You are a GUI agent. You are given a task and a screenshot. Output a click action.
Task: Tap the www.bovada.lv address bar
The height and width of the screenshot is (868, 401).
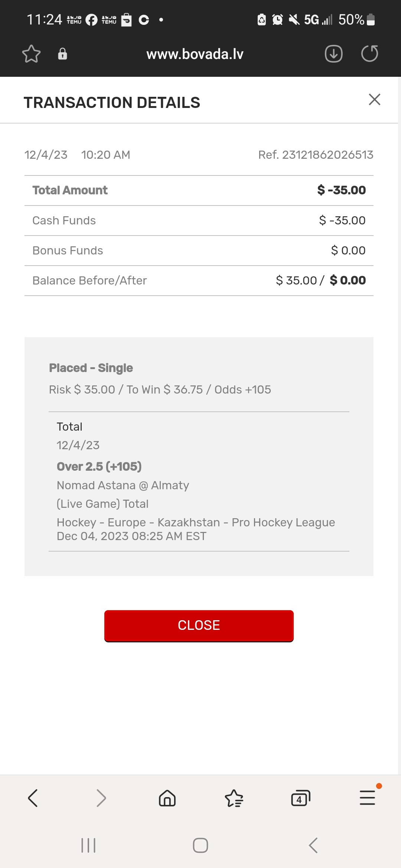click(x=195, y=54)
